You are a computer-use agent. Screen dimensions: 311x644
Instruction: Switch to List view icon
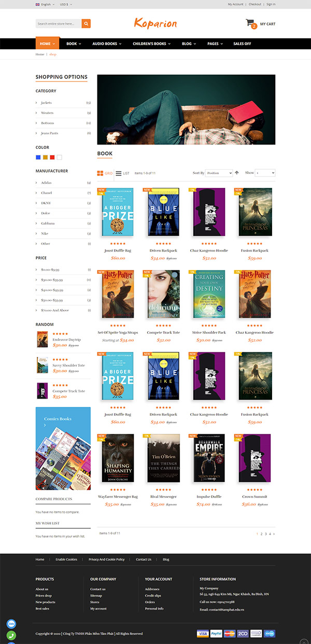(119, 173)
